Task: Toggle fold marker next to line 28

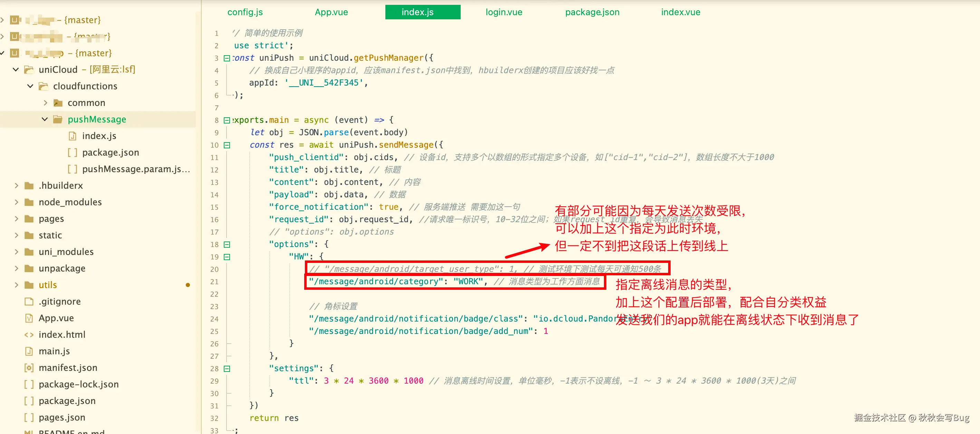Action: (x=227, y=369)
